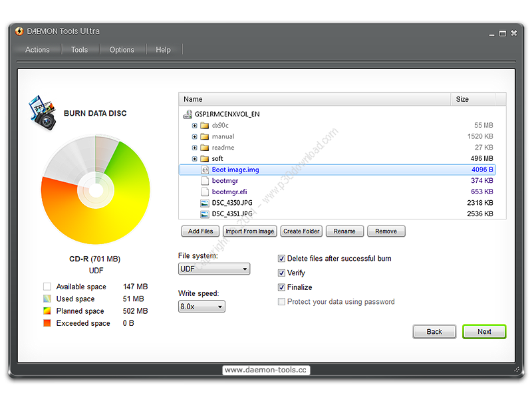Click the readme folder icon
The image size is (532, 399).
[x=204, y=148]
